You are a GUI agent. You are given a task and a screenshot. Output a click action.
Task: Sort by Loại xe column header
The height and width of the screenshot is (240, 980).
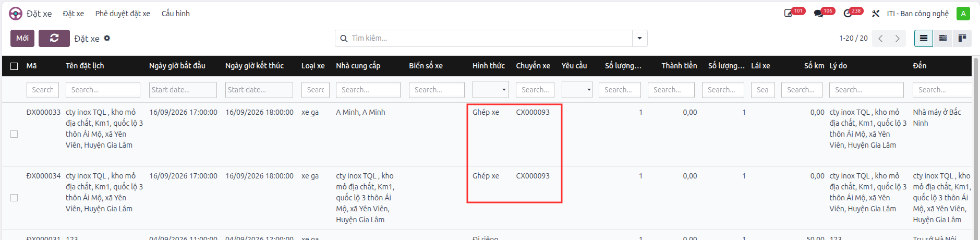313,66
